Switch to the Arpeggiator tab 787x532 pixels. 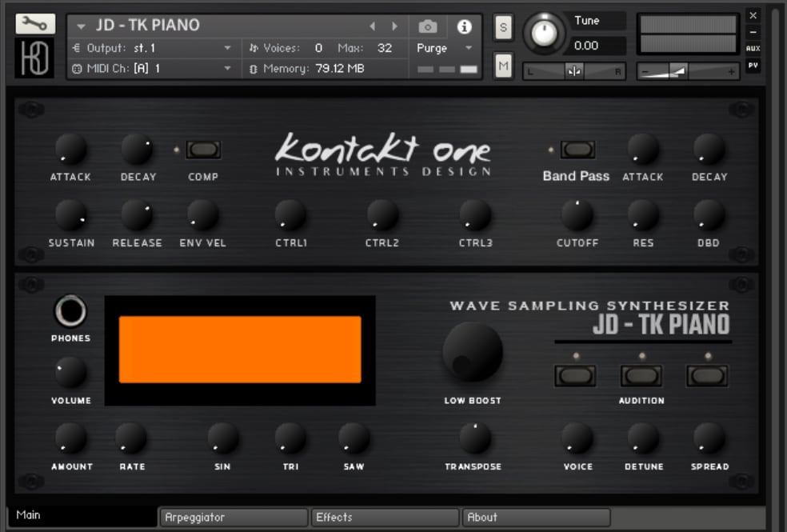(234, 518)
